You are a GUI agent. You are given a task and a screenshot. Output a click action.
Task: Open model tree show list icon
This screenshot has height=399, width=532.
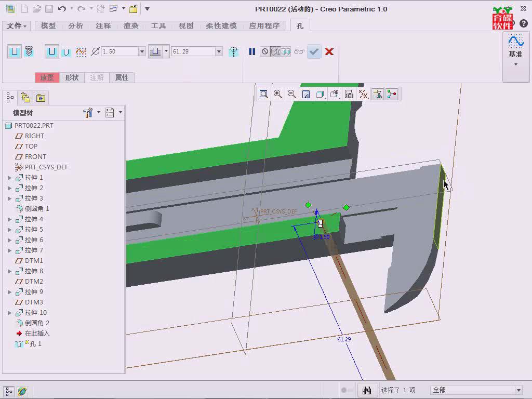tap(110, 113)
